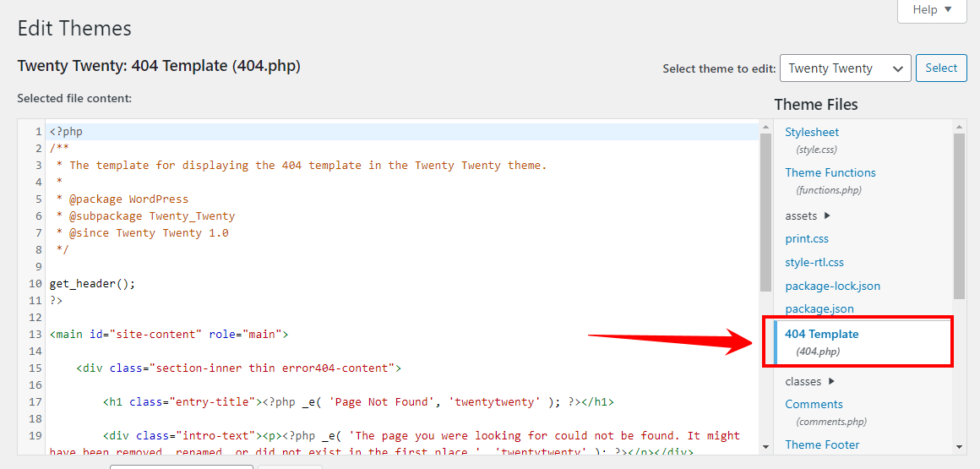980x469 pixels.
Task: Open the Theme Footer file
Action: pyautogui.click(x=822, y=444)
